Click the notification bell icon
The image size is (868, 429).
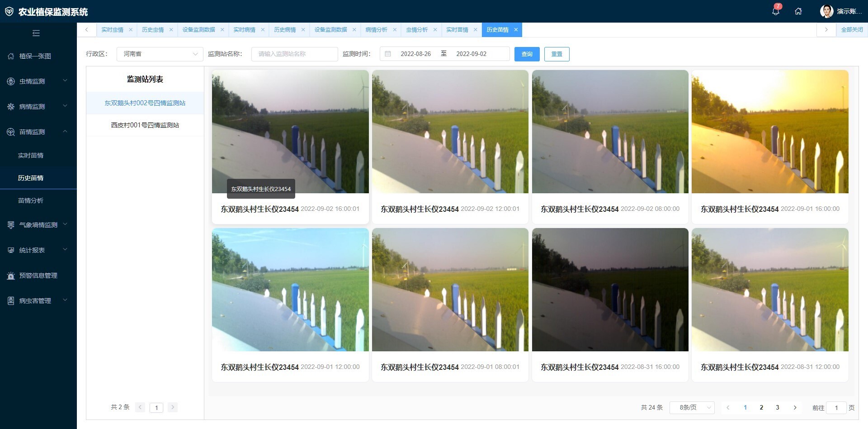[775, 11]
